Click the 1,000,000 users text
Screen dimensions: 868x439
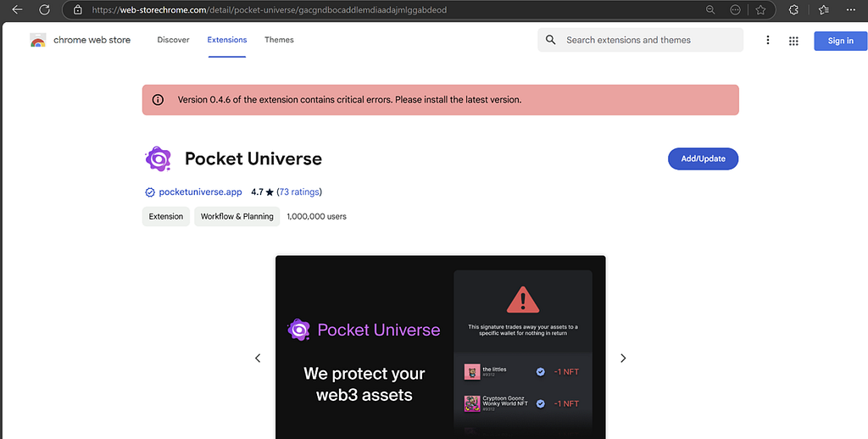(x=317, y=216)
